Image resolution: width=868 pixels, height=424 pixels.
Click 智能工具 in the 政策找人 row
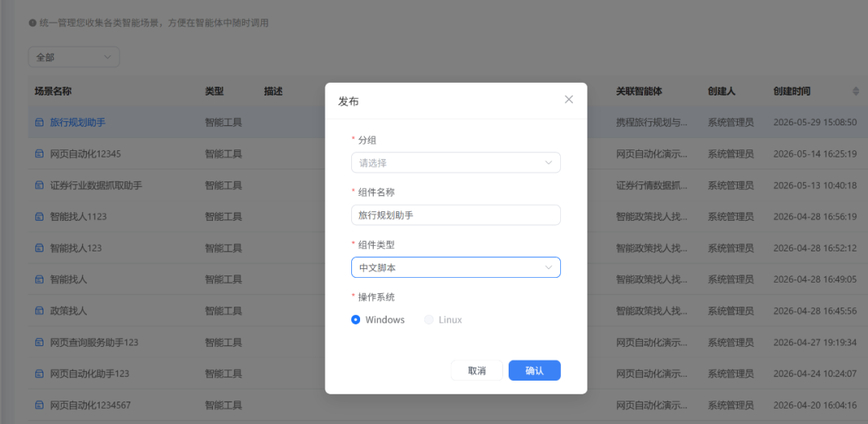223,311
